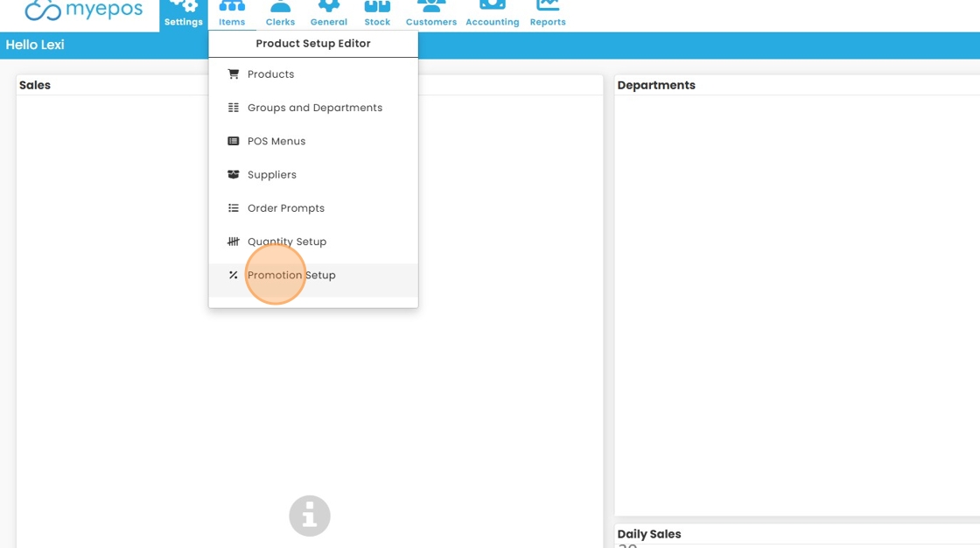980x548 pixels.
Task: Open Suppliers menu entry
Action: pyautogui.click(x=313, y=174)
